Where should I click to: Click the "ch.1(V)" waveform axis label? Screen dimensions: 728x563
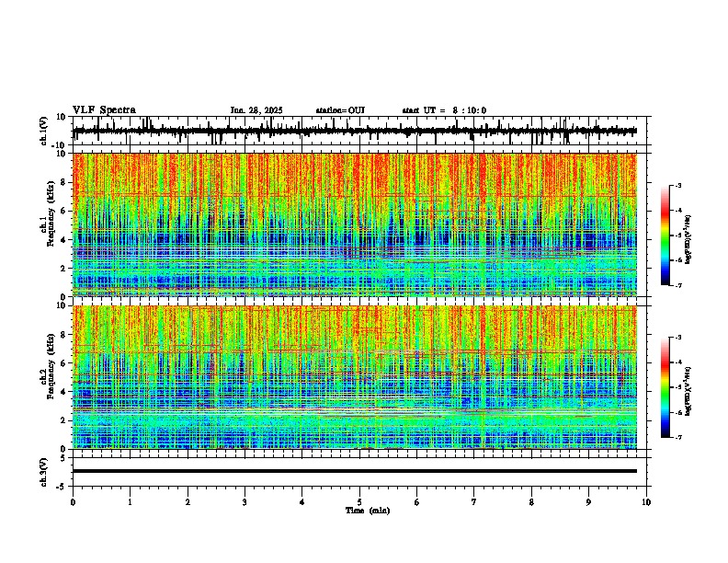[x=44, y=131]
